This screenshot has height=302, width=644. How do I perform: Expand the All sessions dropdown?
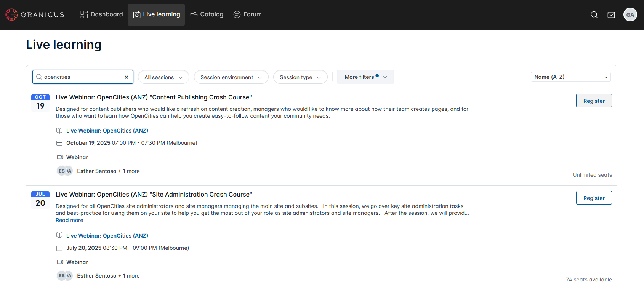(163, 77)
